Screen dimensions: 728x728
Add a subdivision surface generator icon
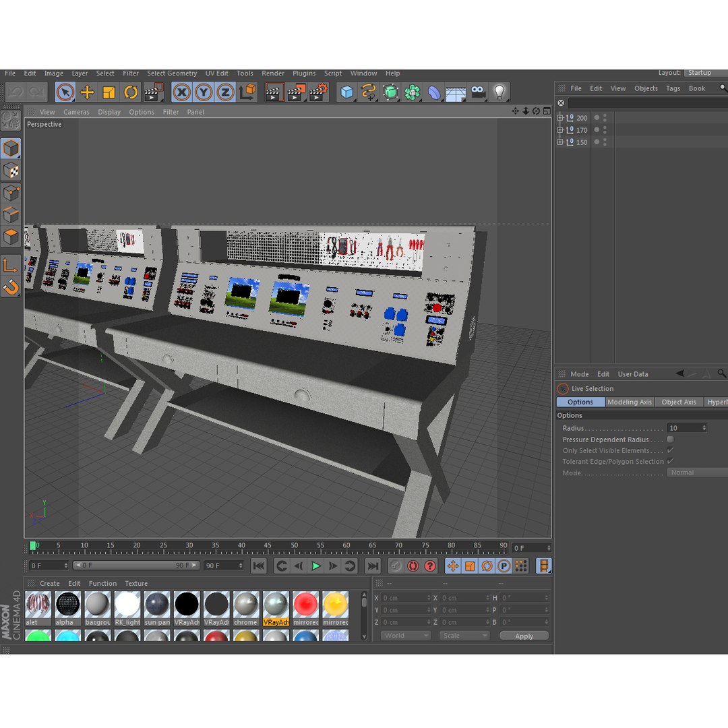[390, 92]
